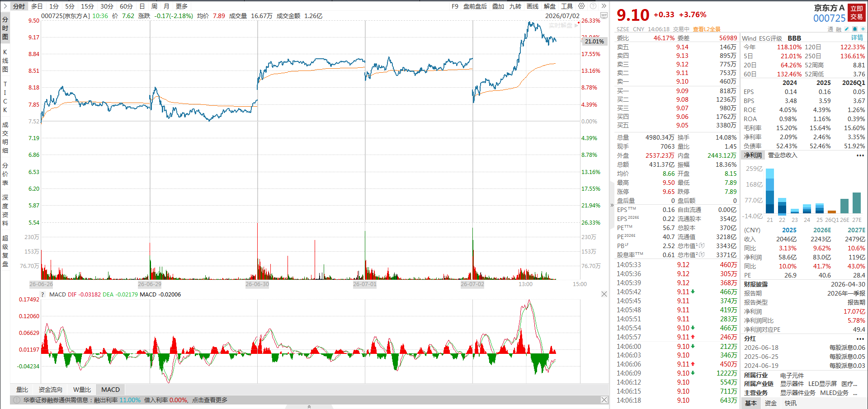The image size is (868, 409).
Task: Add the stock via the plus icon
Action: coord(863,29)
